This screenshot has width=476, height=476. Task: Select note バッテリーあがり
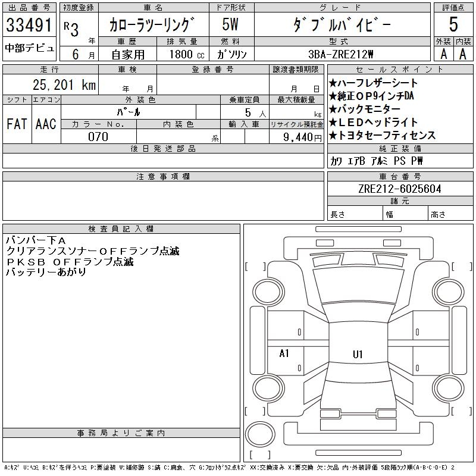pyautogui.click(x=46, y=272)
